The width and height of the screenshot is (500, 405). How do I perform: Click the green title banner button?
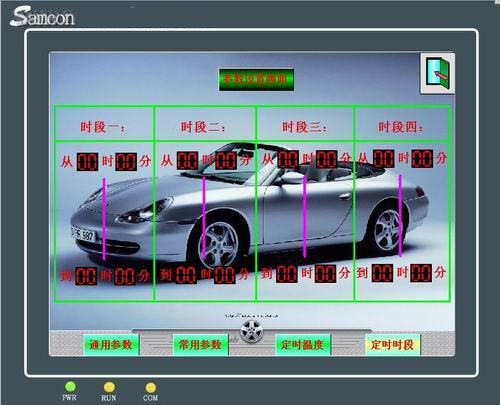click(x=256, y=79)
